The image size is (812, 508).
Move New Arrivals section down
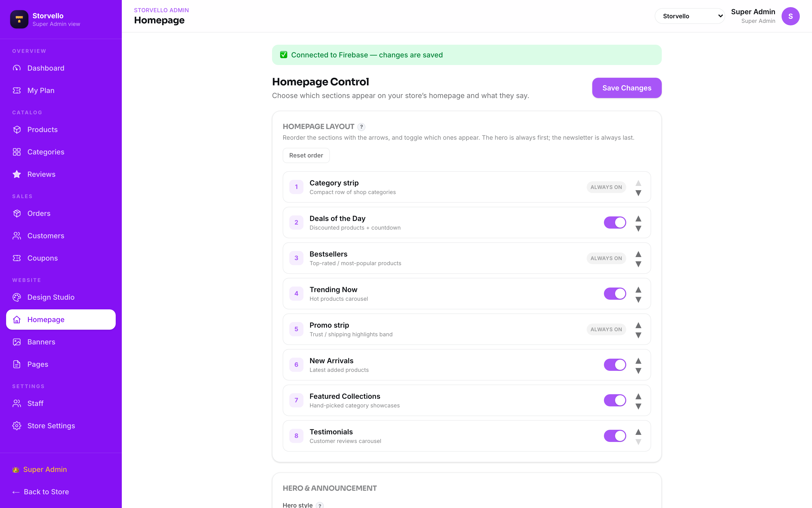point(638,371)
